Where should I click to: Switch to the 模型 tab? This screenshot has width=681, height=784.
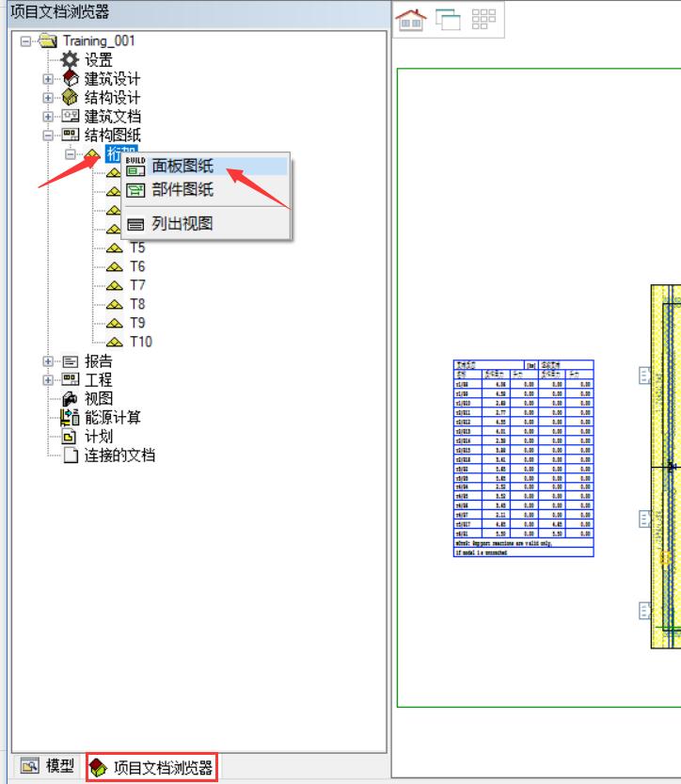[x=48, y=765]
